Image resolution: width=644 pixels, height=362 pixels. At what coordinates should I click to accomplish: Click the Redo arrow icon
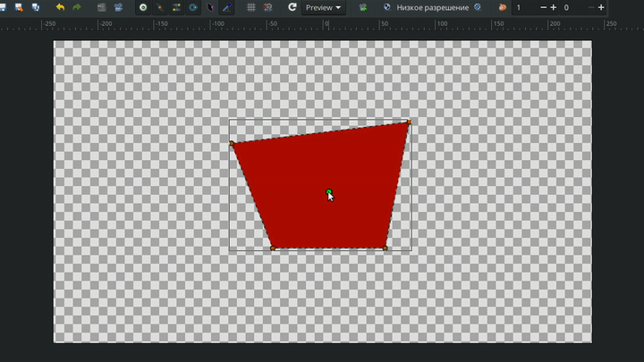77,7
